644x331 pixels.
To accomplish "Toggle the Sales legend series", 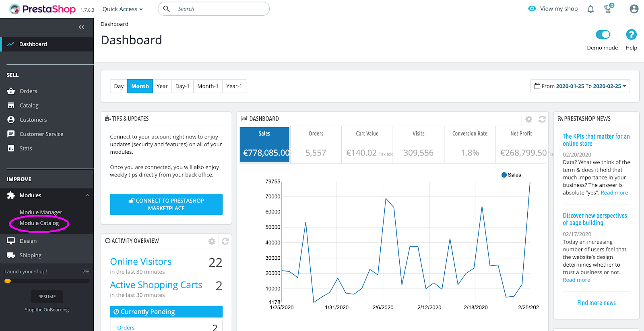I will coord(511,175).
